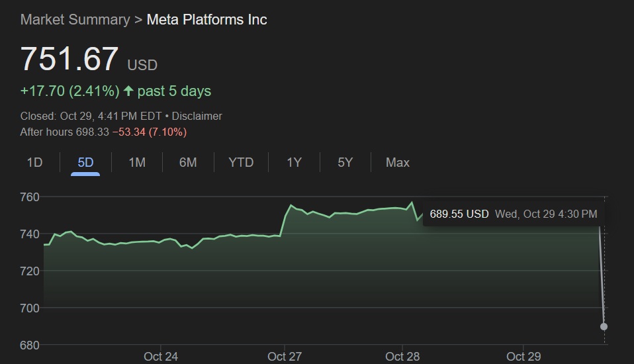
Task: Choose the 5Y time range
Action: [x=345, y=162]
